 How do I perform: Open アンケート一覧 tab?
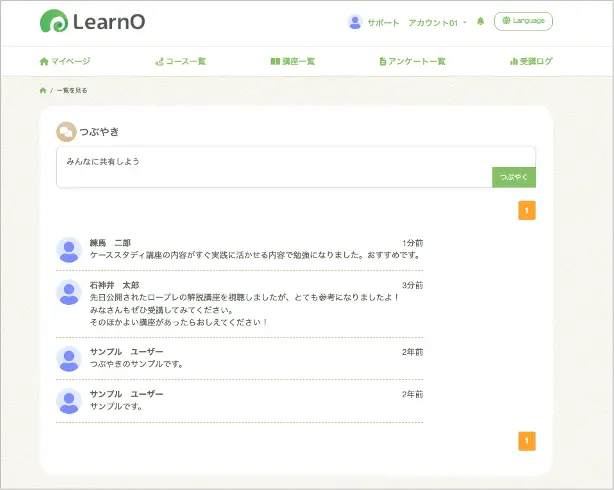(412, 61)
